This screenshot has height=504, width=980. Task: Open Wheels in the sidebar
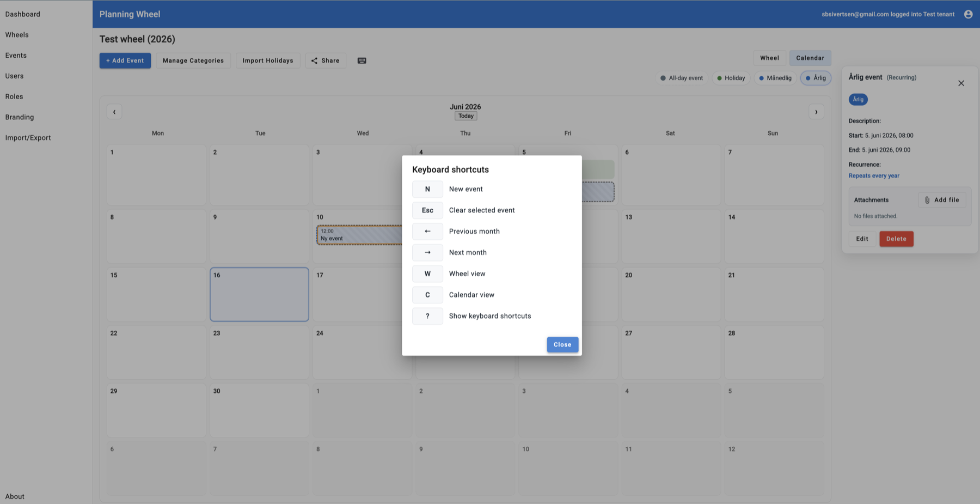coord(17,35)
